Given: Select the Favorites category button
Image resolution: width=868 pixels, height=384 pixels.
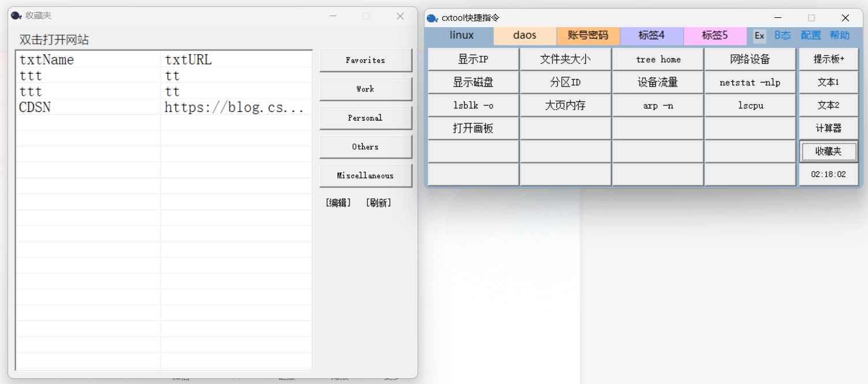Looking at the screenshot, I should point(366,60).
